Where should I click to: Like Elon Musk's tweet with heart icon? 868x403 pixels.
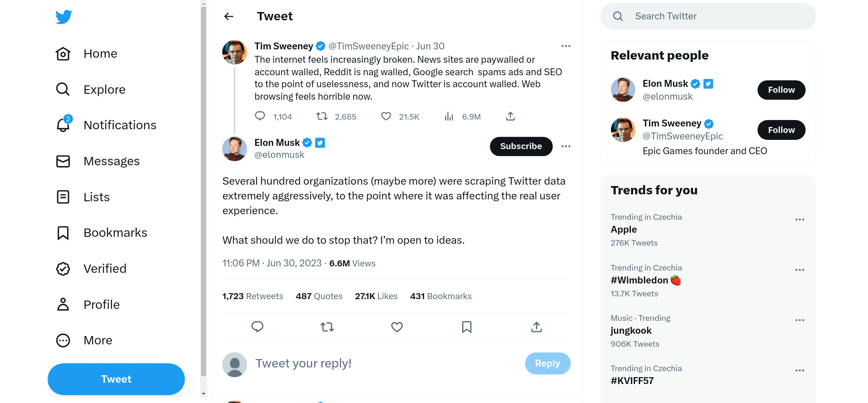(397, 327)
